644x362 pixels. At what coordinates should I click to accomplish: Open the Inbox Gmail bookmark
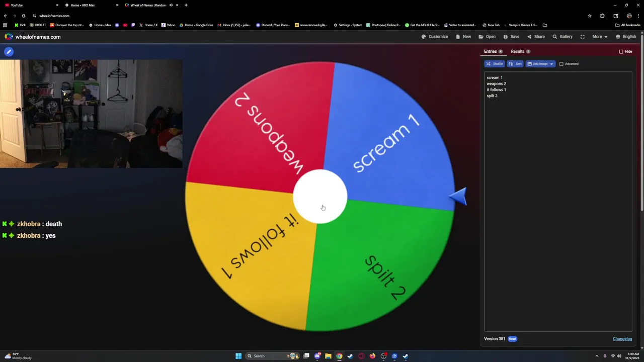(x=234, y=25)
